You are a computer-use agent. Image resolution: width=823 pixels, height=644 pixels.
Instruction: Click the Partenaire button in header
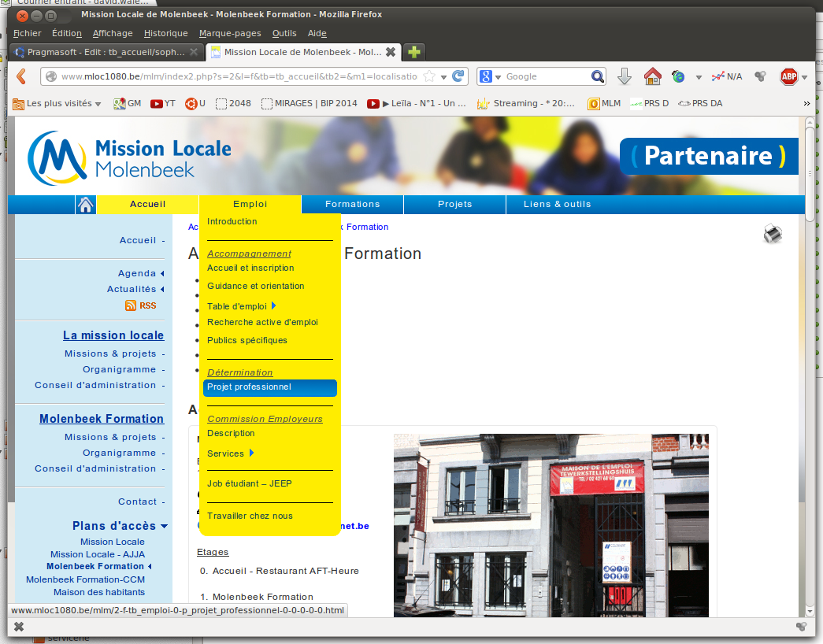click(709, 156)
